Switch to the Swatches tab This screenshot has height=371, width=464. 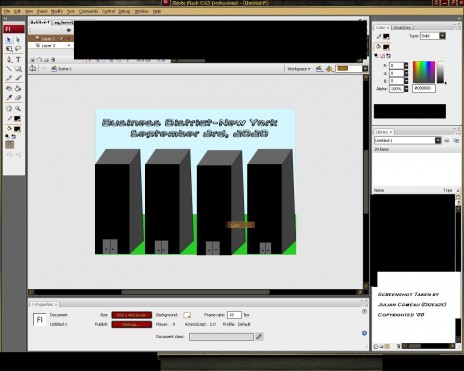pos(402,28)
